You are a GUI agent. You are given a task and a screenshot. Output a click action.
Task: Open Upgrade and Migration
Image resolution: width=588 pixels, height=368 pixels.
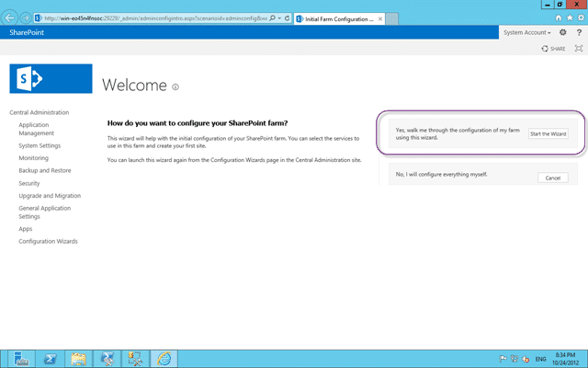click(x=50, y=196)
